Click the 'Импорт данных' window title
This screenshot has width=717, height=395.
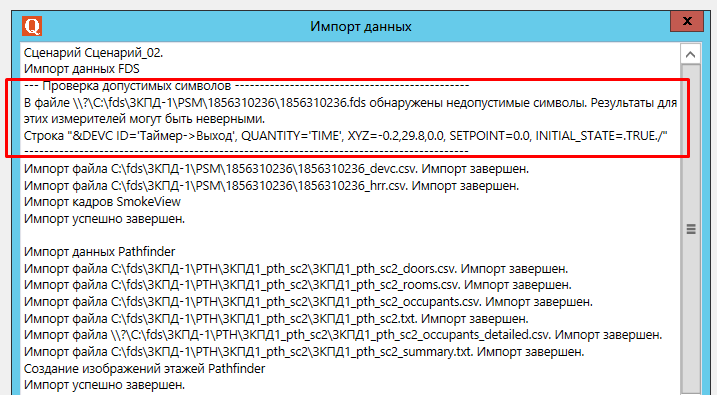361,27
